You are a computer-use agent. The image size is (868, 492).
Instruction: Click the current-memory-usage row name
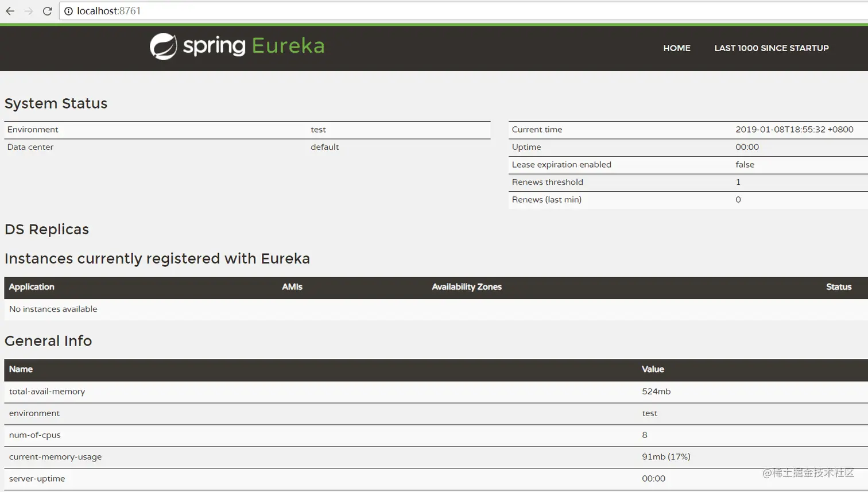[55, 457]
